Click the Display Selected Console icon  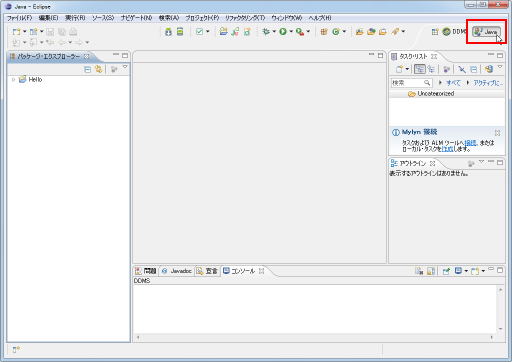(458, 271)
